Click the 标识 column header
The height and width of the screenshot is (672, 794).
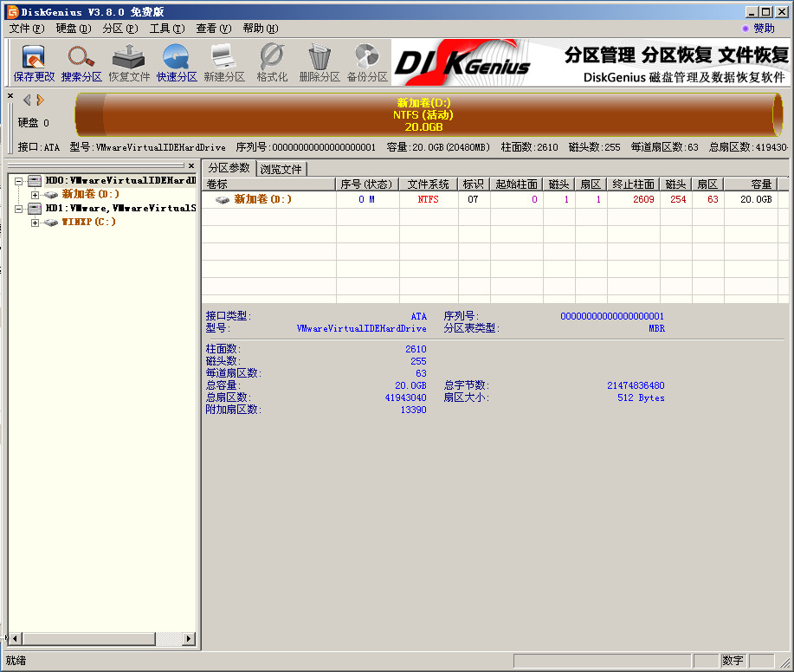tap(474, 184)
